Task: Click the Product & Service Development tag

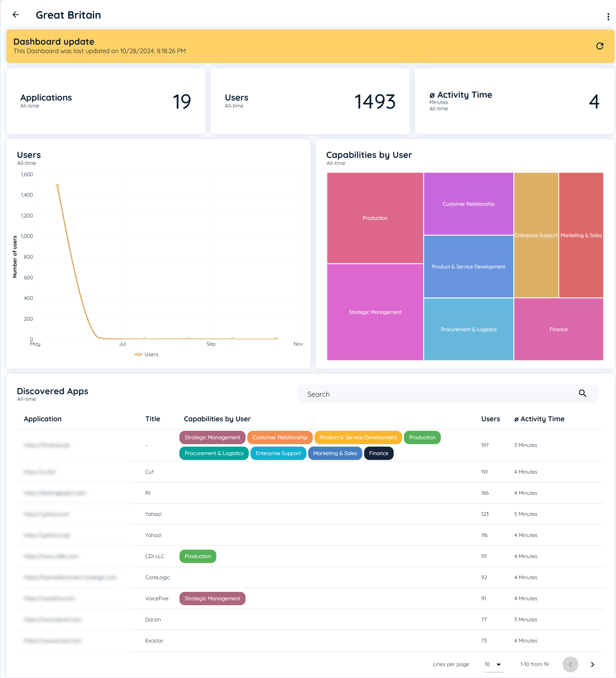Action: [358, 437]
